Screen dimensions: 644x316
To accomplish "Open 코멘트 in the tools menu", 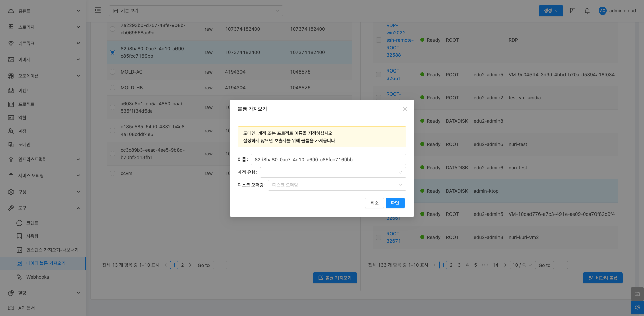I will pyautogui.click(x=32, y=223).
